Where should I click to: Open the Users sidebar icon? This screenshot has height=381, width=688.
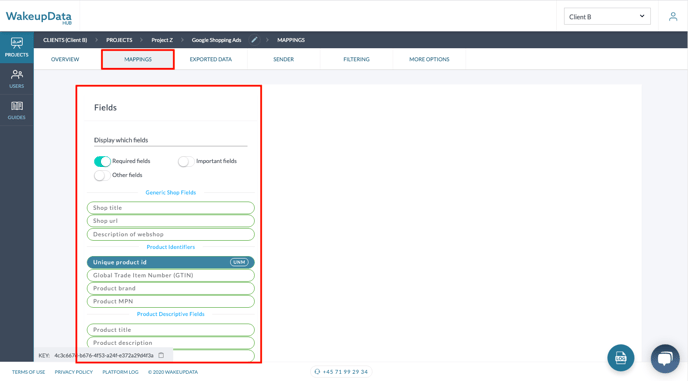click(x=17, y=79)
